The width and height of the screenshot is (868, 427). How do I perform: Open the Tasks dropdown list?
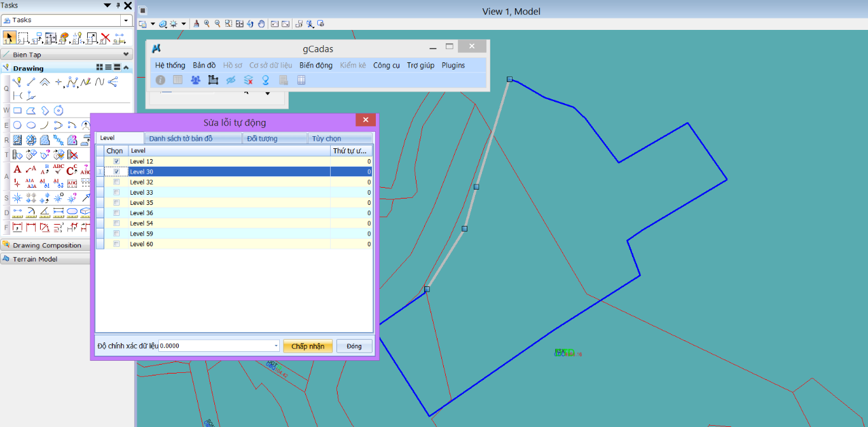click(126, 20)
